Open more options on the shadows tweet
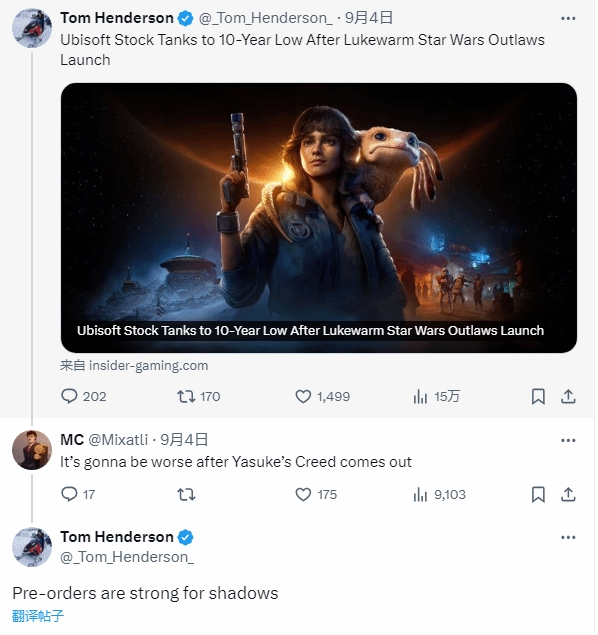This screenshot has height=635, width=598. 568,538
